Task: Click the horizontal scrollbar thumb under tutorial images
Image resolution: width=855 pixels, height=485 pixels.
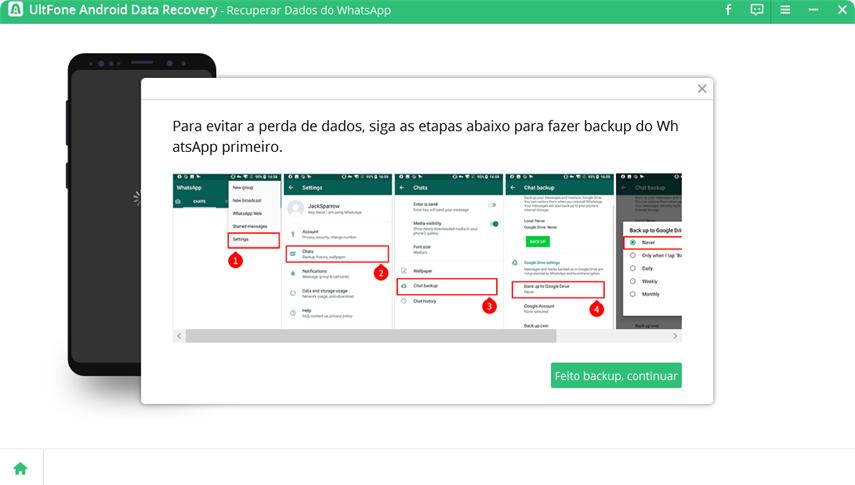Action: (x=371, y=336)
